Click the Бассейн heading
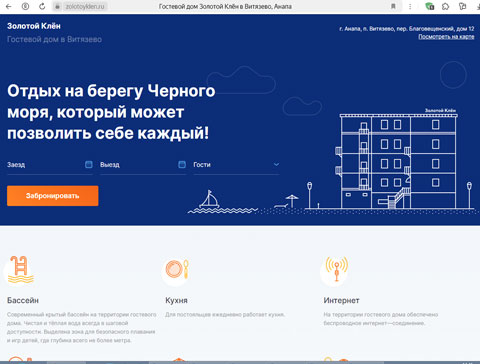This screenshot has height=364, width=480. [23, 300]
